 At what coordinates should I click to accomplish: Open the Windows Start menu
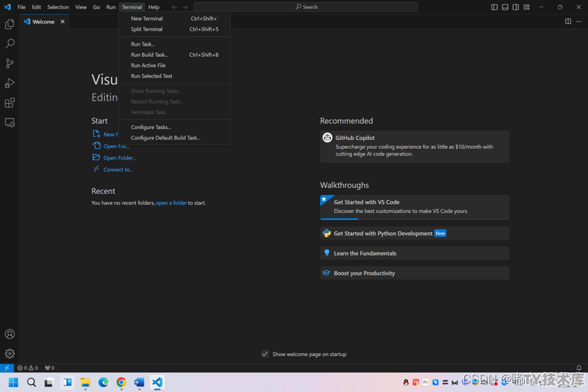(14, 382)
